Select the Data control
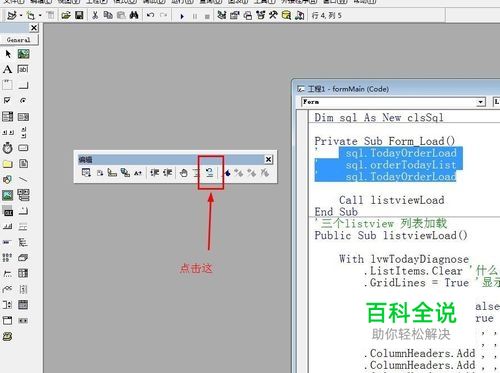 pyautogui.click(x=23, y=195)
